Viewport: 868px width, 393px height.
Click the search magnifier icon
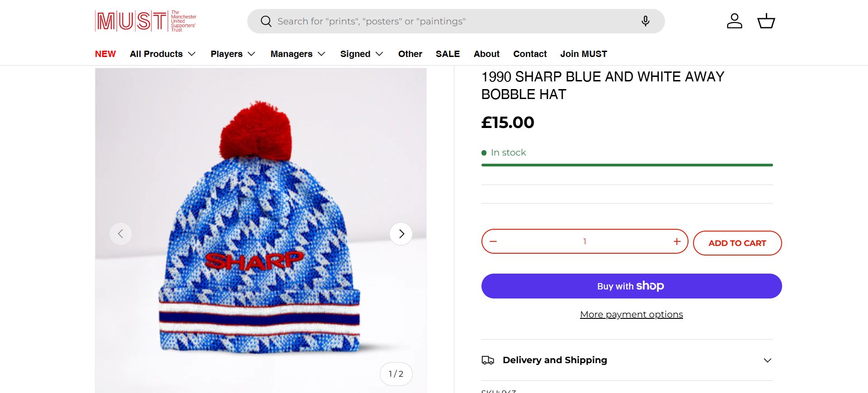266,21
